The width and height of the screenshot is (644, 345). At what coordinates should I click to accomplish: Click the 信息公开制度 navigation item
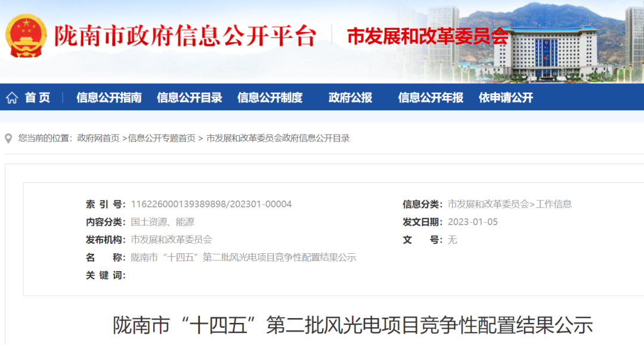coord(270,97)
